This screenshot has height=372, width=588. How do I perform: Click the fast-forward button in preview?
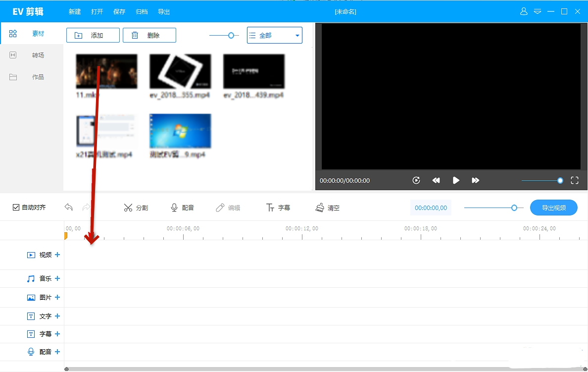click(475, 180)
